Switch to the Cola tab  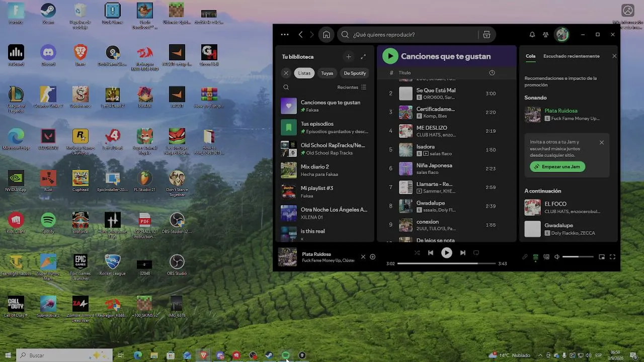530,56
